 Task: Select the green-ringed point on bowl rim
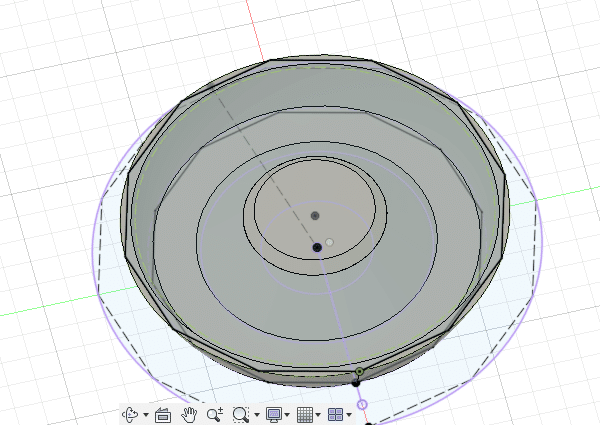click(x=359, y=371)
